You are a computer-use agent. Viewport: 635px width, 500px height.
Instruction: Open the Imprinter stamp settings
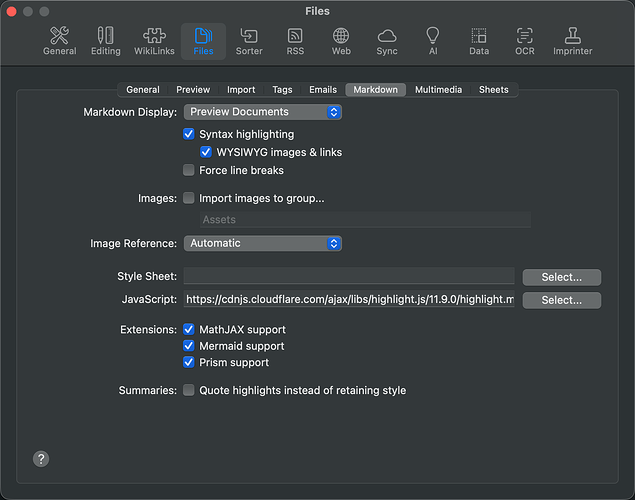[x=572, y=40]
